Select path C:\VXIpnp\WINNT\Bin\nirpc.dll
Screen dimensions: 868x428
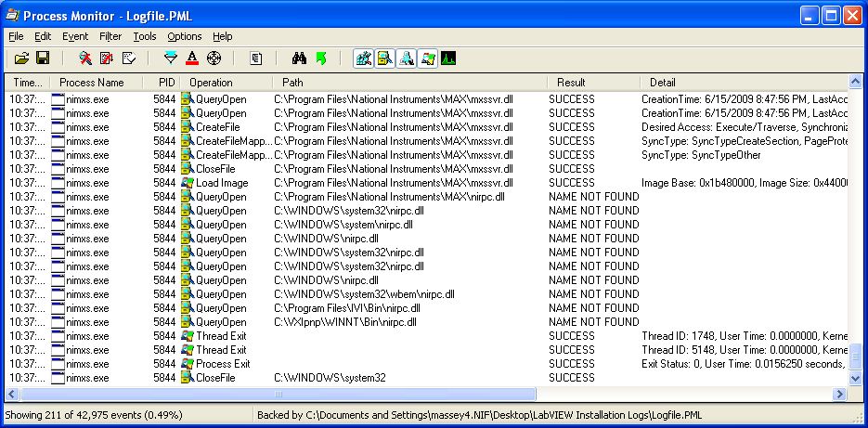(x=344, y=321)
